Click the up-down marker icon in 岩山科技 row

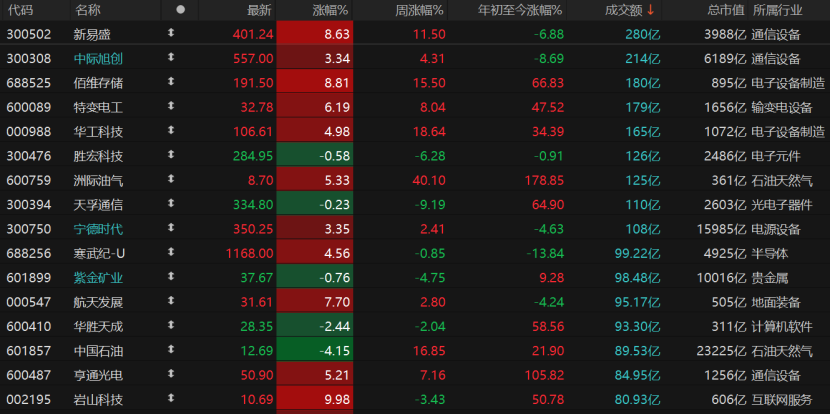pos(170,399)
